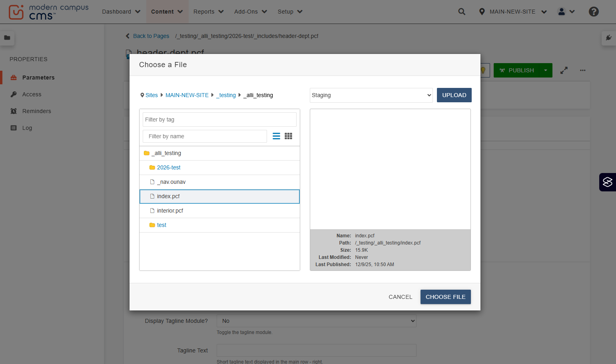Click the UPLOAD button

click(454, 95)
